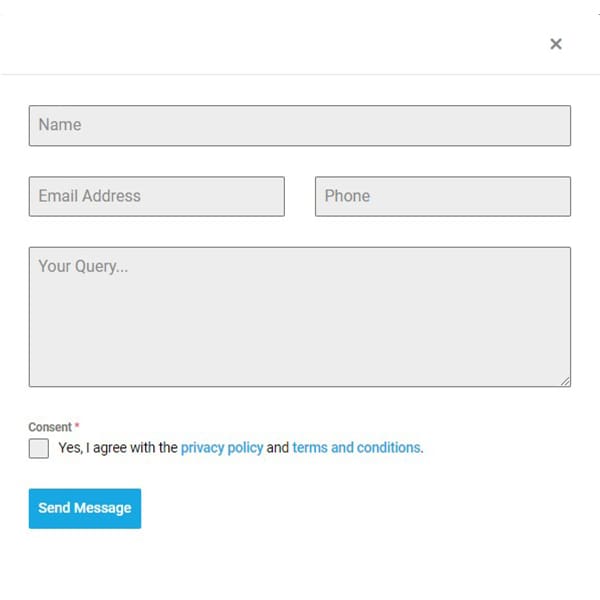Open the privacy policy link
The height and width of the screenshot is (600, 600).
tap(222, 448)
